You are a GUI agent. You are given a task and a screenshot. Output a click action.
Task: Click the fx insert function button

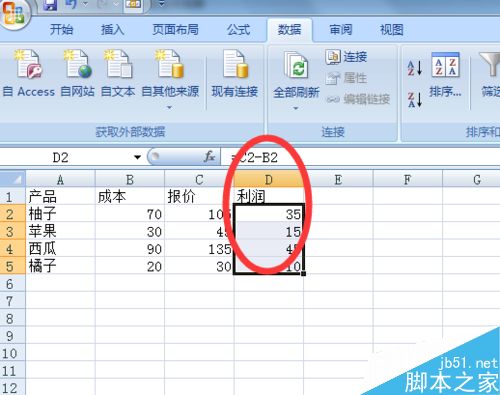pos(210,156)
